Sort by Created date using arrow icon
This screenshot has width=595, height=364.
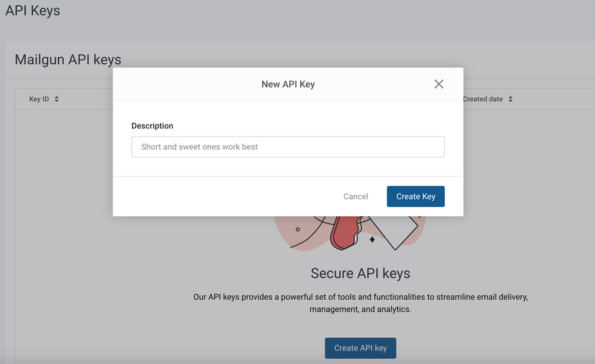pyautogui.click(x=510, y=99)
